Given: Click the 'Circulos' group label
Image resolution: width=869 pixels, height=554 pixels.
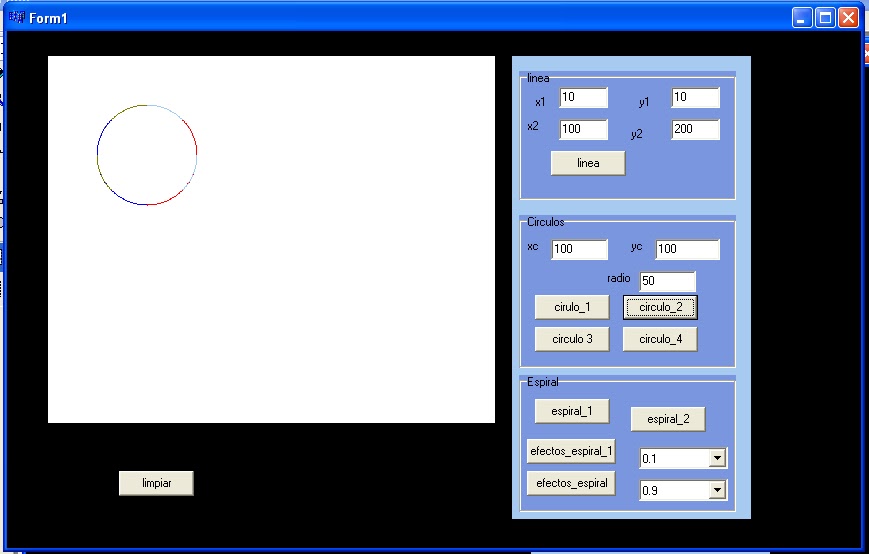Looking at the screenshot, I should pos(545,222).
